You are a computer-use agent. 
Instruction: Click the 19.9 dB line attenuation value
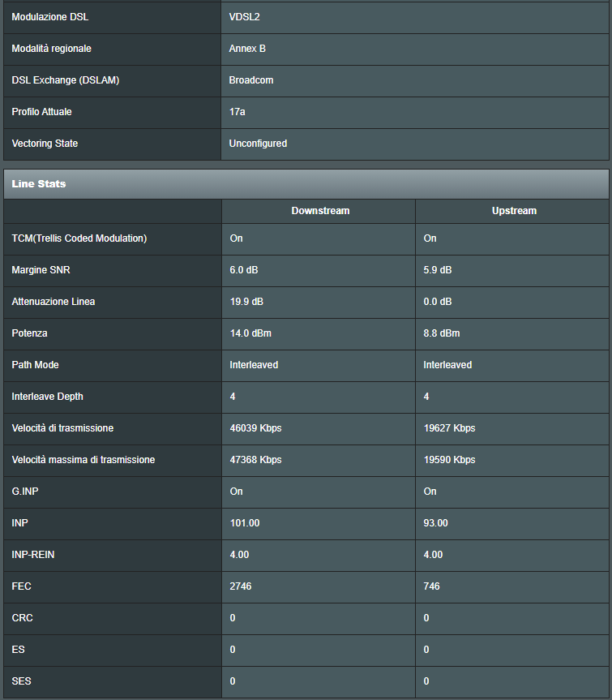pyautogui.click(x=246, y=302)
